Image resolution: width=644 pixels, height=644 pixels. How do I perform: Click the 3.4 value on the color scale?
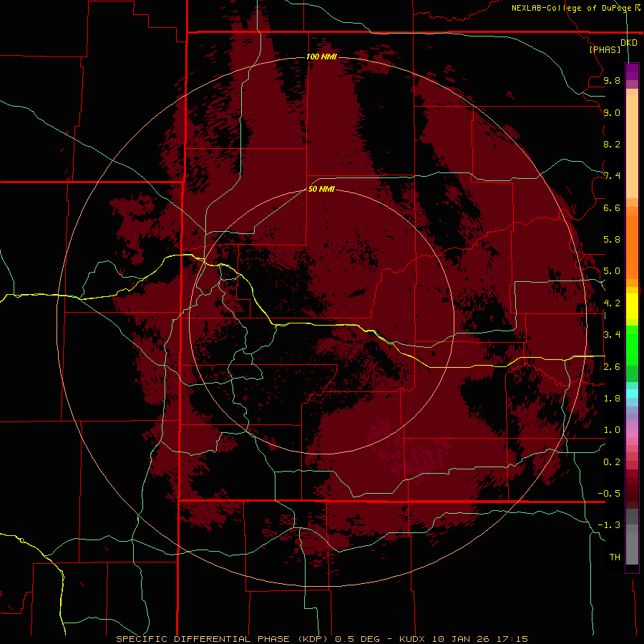pos(612,335)
